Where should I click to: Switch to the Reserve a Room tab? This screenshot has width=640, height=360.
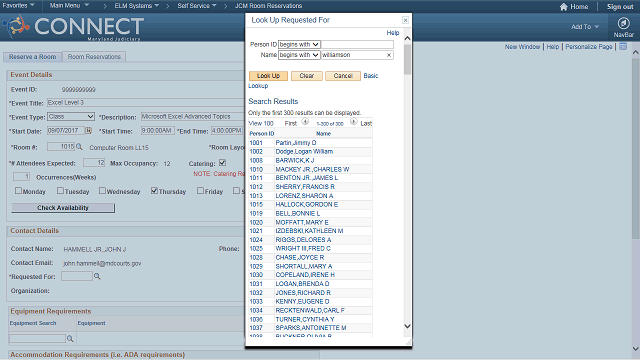point(33,57)
